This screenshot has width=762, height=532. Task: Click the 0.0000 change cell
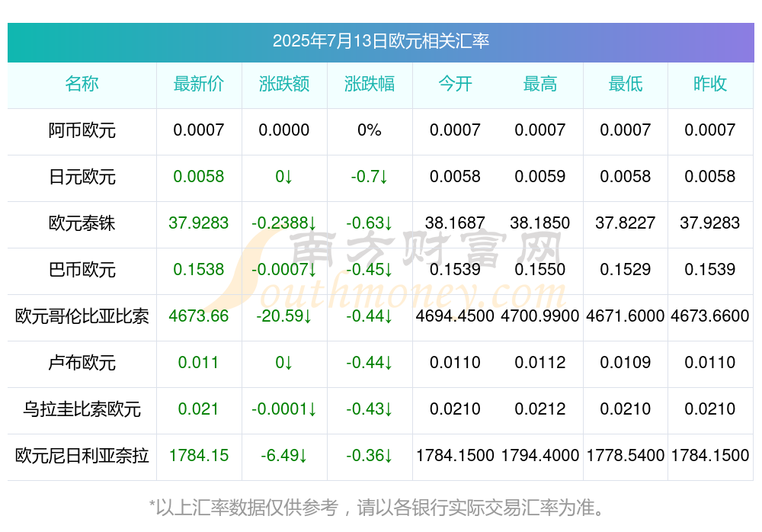(x=284, y=130)
